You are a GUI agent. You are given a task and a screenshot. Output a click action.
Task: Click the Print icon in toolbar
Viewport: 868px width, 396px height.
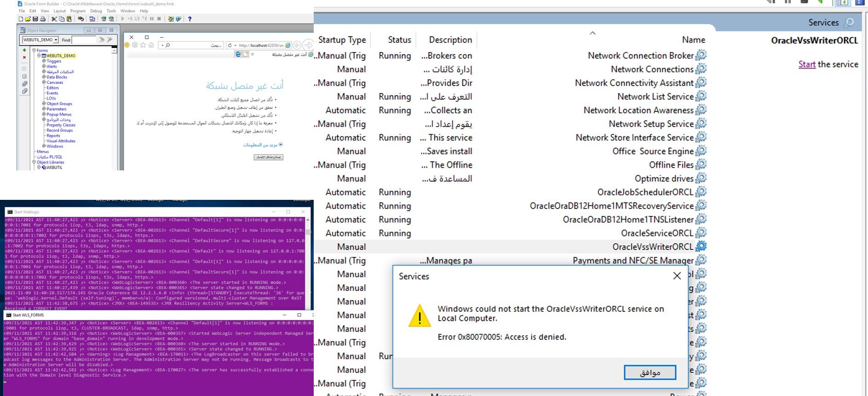[43, 19]
